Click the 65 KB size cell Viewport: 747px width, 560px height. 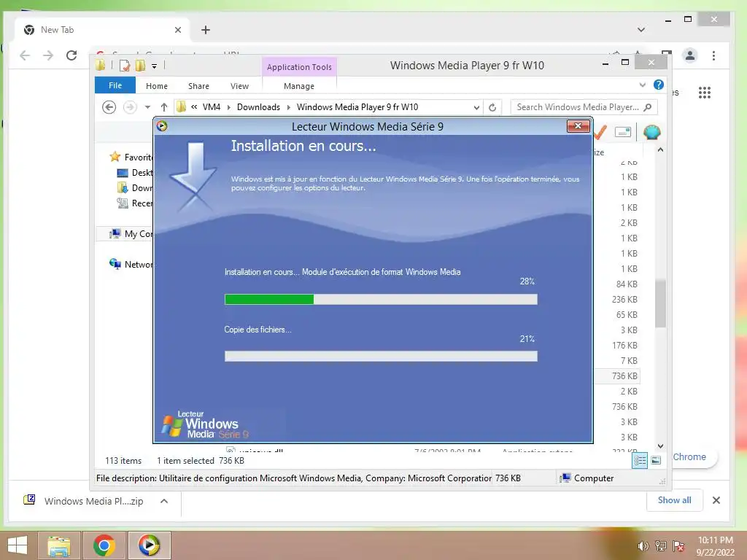(x=627, y=315)
